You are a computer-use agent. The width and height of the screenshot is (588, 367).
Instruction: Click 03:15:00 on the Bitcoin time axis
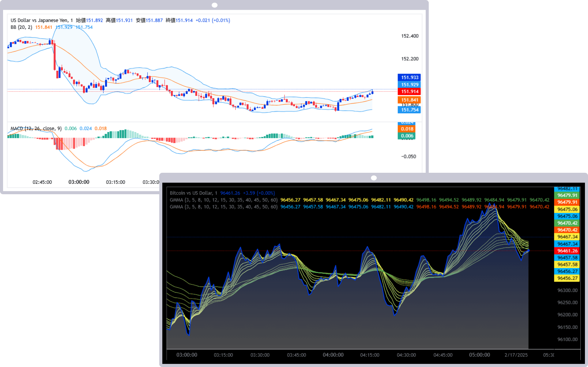(223, 355)
